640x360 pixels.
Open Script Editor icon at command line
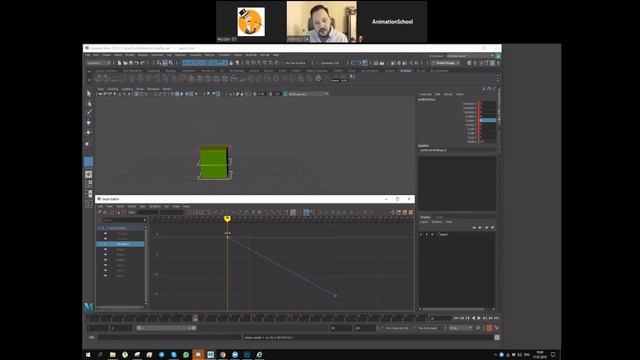[497, 337]
